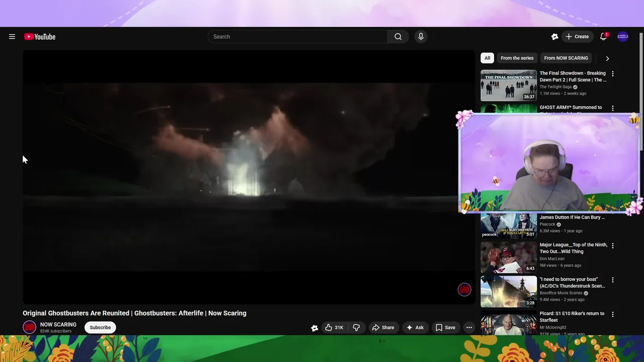
Task: Click the page's vertical scrollbar
Action: (x=641, y=90)
